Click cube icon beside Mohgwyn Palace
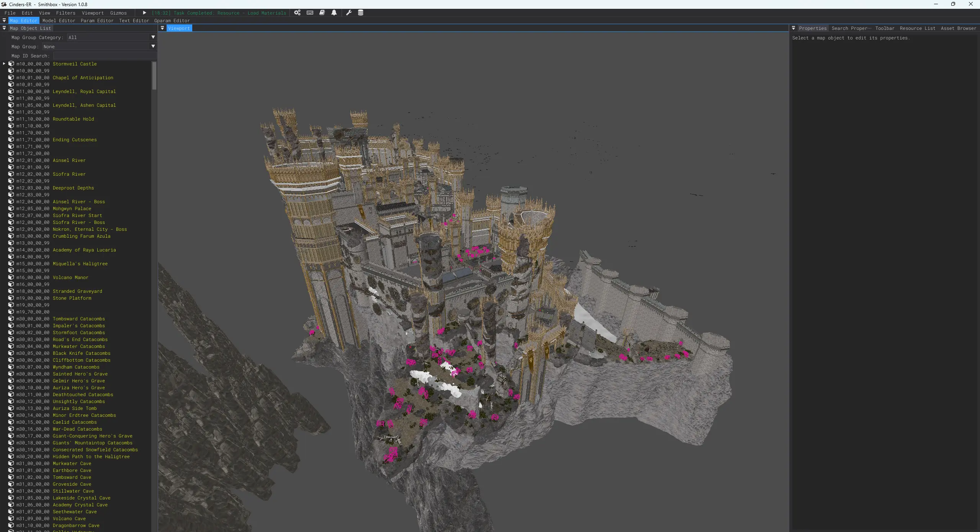This screenshot has width=980, height=532. (11, 209)
